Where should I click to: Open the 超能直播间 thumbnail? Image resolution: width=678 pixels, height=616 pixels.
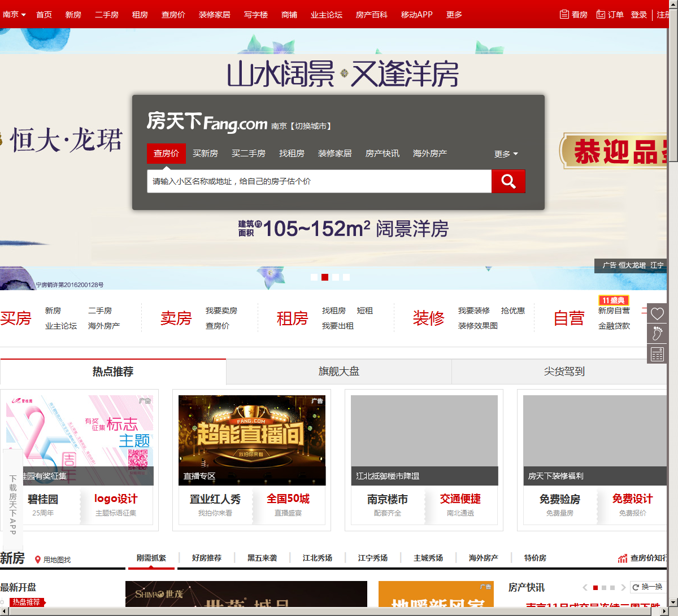coord(252,440)
